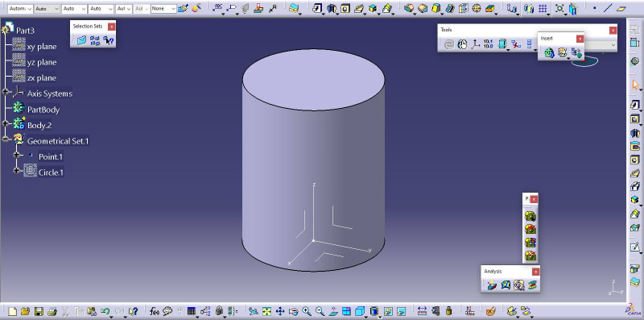Open the Formula f(x) editor

155,311
